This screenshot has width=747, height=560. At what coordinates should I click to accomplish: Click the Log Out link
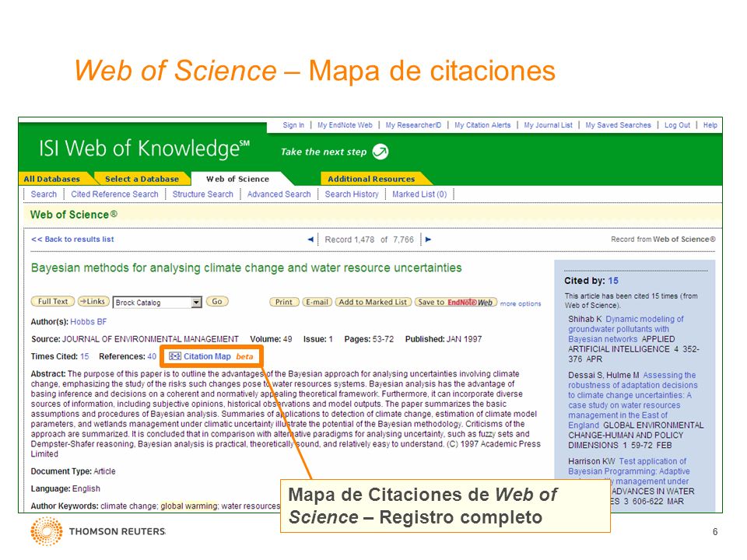click(678, 125)
